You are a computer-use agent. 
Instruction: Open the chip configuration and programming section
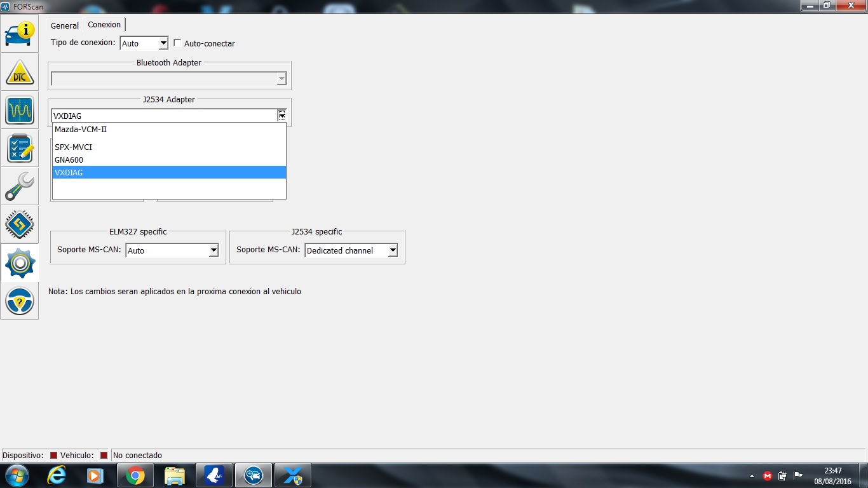tap(20, 225)
